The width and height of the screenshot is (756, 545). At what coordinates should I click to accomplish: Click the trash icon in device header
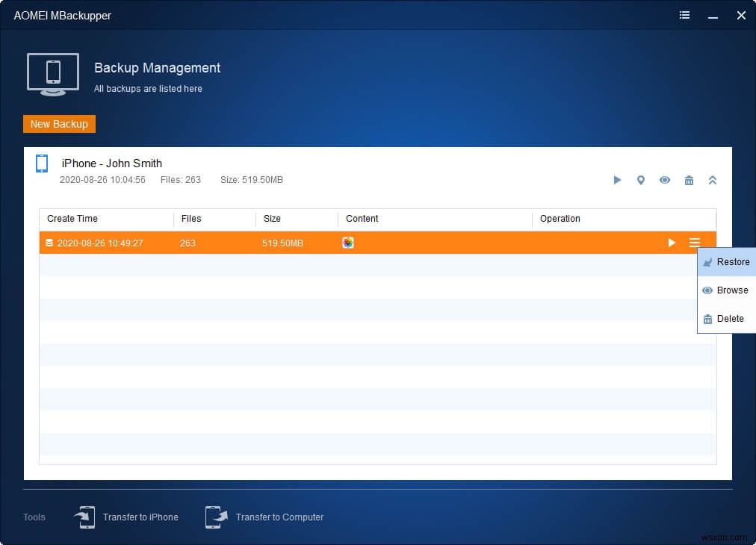[689, 180]
